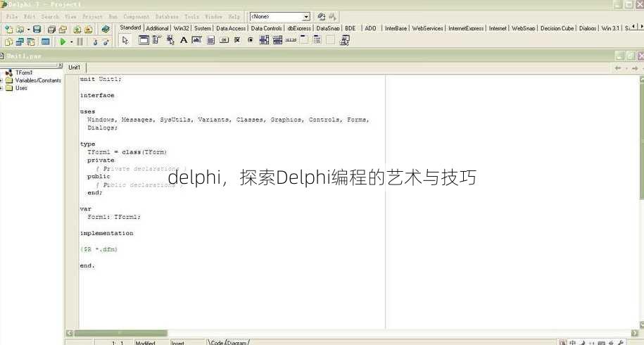Switch to the Decision Cube palette tab

pos(557,28)
